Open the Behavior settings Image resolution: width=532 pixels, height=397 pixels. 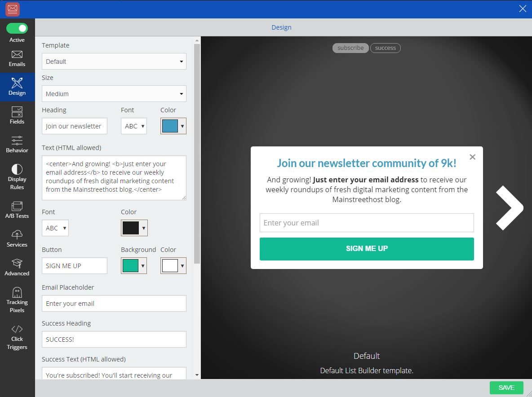pyautogui.click(x=17, y=144)
